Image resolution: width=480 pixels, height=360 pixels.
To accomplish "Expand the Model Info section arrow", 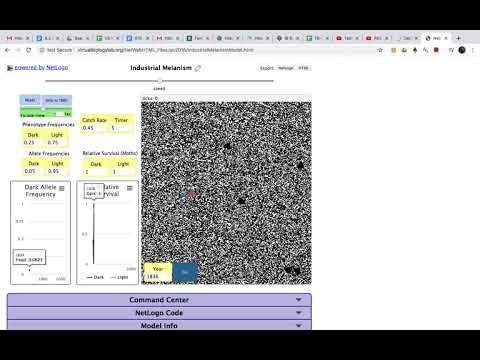I will pyautogui.click(x=299, y=326).
